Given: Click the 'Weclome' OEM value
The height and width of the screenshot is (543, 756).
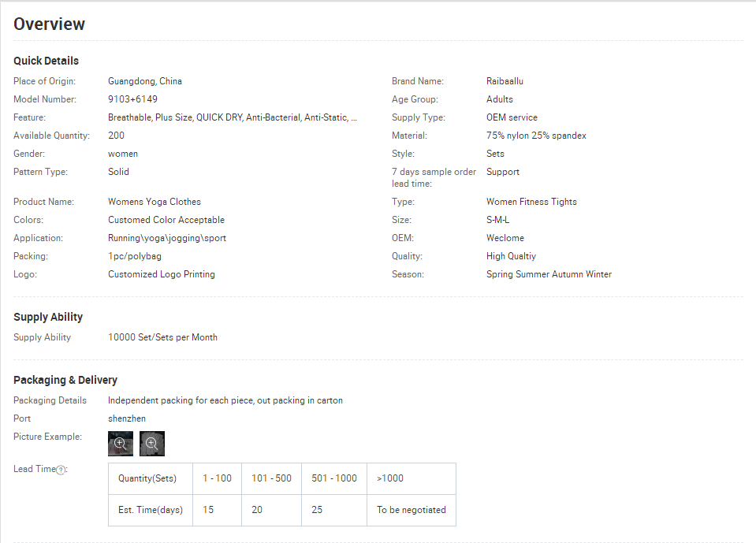Looking at the screenshot, I should pos(505,238).
